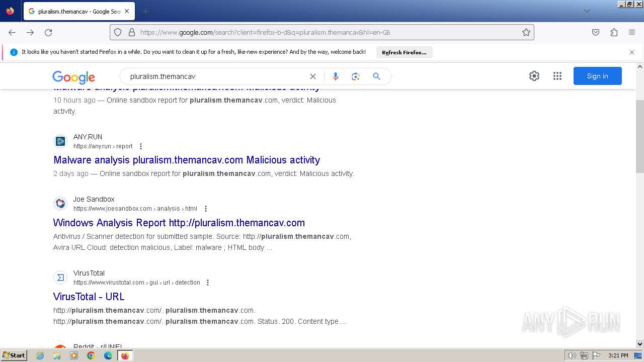Screen dimensions: 644x362
Task: Submit search with magnifier icon
Action: [376, 76]
